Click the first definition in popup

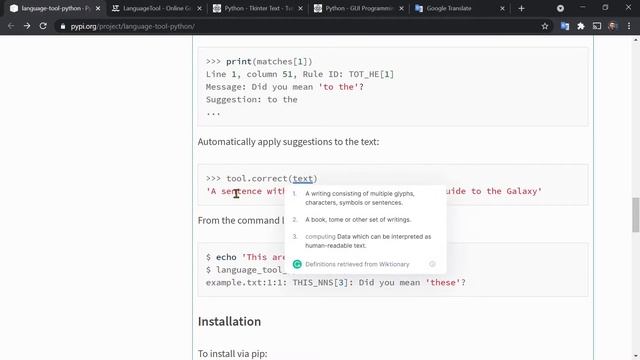[x=360, y=198]
